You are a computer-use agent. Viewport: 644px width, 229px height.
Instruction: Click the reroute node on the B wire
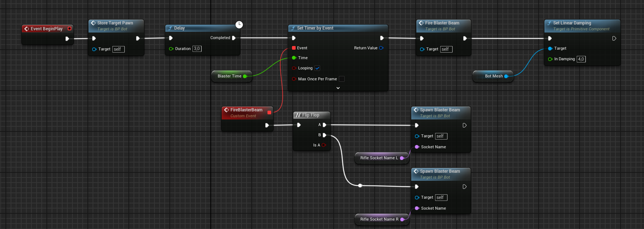[x=360, y=186]
